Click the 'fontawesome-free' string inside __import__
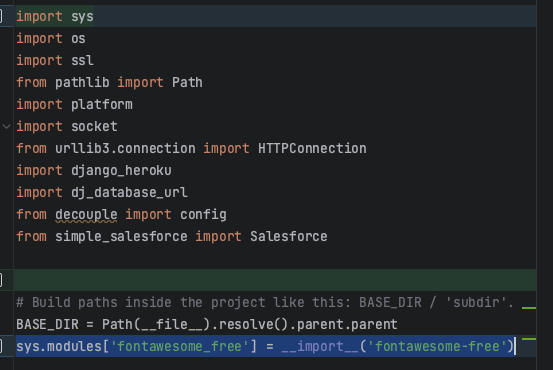 click(x=437, y=346)
